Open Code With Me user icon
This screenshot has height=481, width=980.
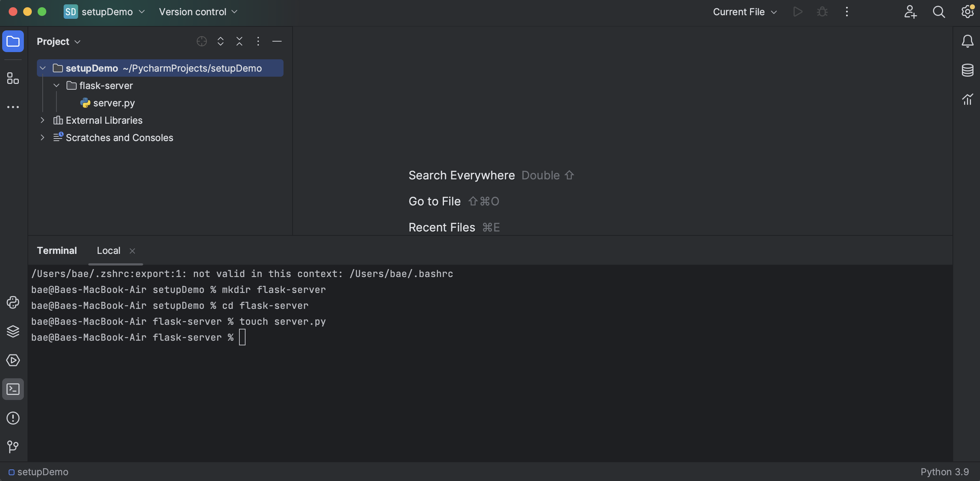click(x=910, y=12)
